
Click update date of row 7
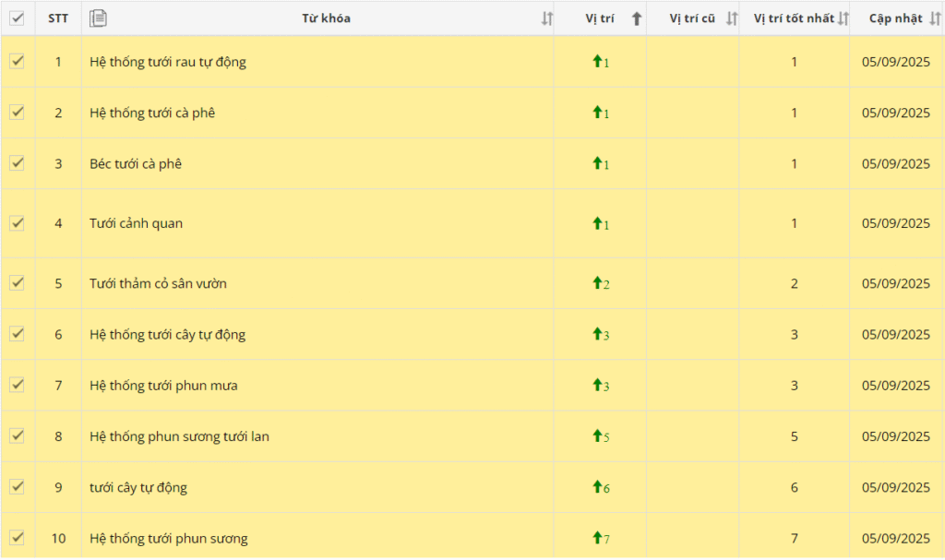895,386
